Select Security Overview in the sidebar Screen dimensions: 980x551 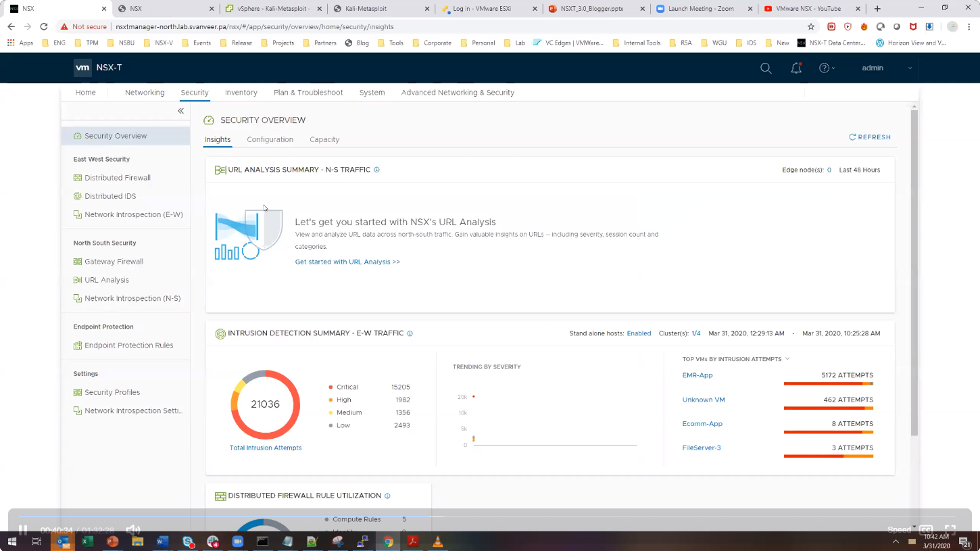[x=126, y=136]
